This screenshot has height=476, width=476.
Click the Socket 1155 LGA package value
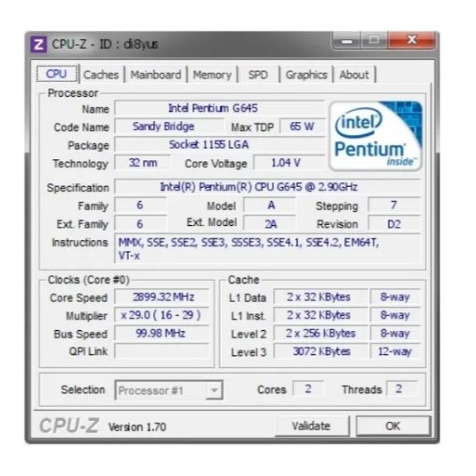[220, 144]
